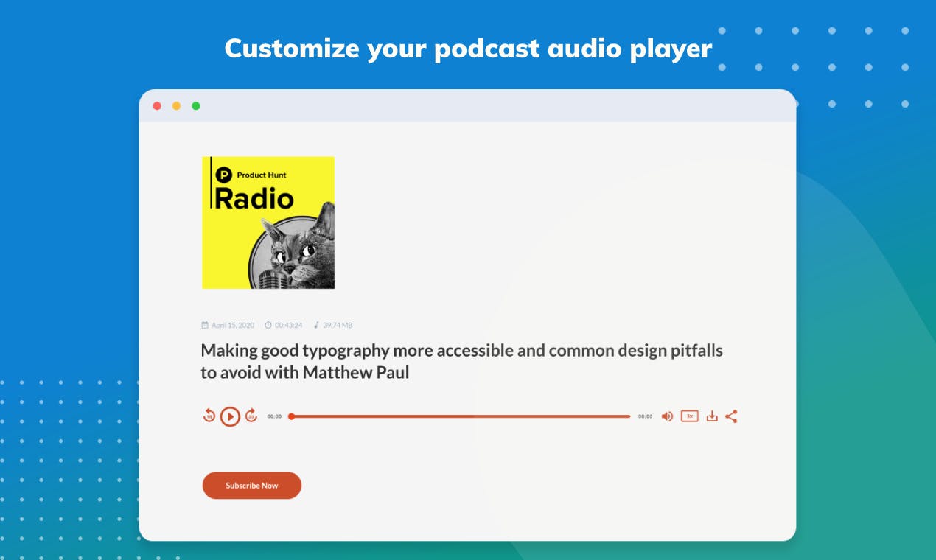Image resolution: width=936 pixels, height=560 pixels.
Task: Share the episode via share icon
Action: 731,416
